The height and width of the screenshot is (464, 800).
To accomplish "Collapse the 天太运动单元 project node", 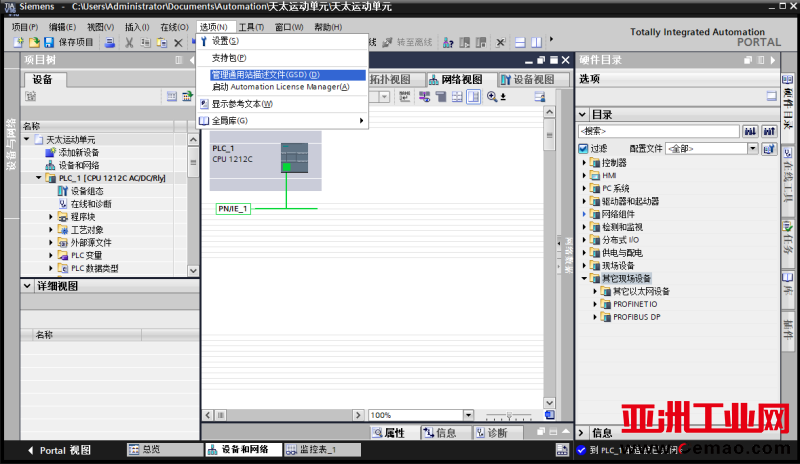I will pos(27,139).
